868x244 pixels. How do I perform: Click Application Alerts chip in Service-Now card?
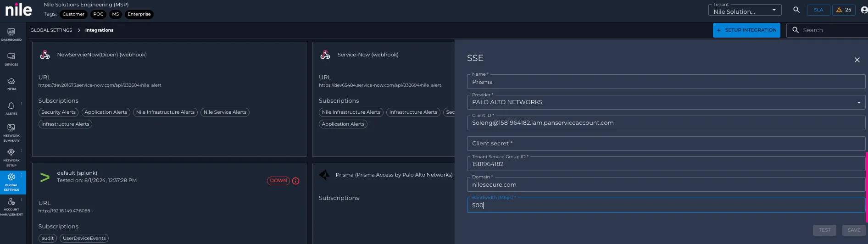[x=343, y=124]
